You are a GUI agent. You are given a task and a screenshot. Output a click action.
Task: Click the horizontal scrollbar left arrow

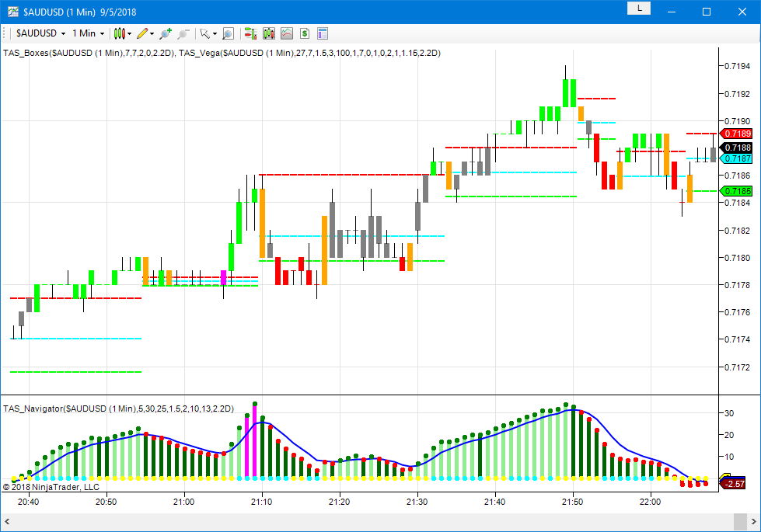pyautogui.click(x=7, y=522)
